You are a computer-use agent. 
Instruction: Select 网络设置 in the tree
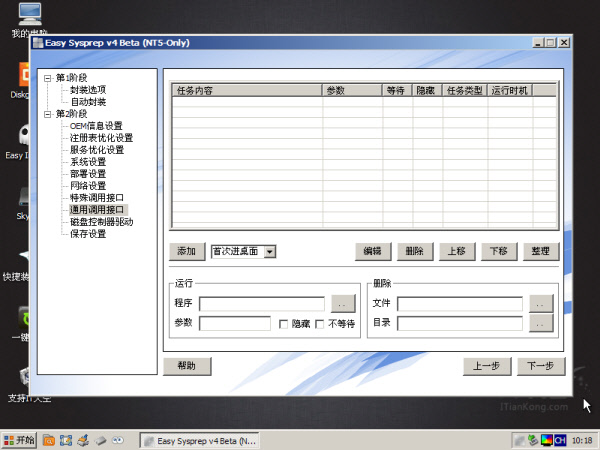(x=88, y=186)
